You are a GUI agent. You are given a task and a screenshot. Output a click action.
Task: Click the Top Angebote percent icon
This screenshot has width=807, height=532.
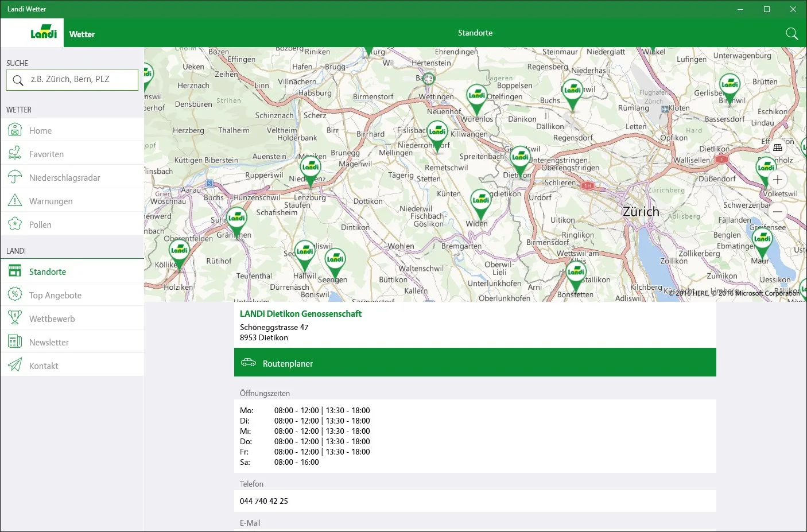(15, 295)
